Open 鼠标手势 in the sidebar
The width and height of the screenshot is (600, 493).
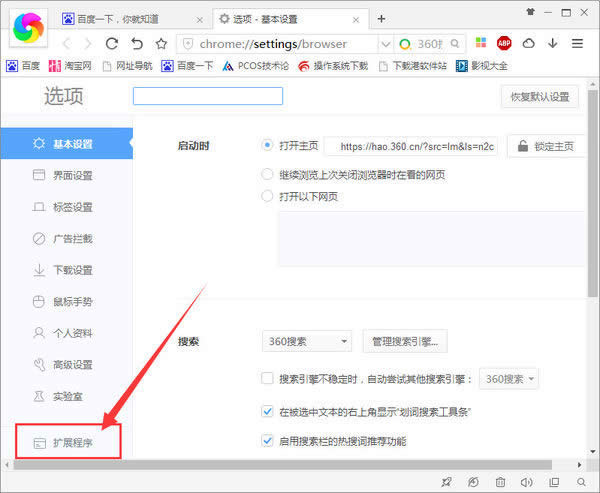coord(67,302)
